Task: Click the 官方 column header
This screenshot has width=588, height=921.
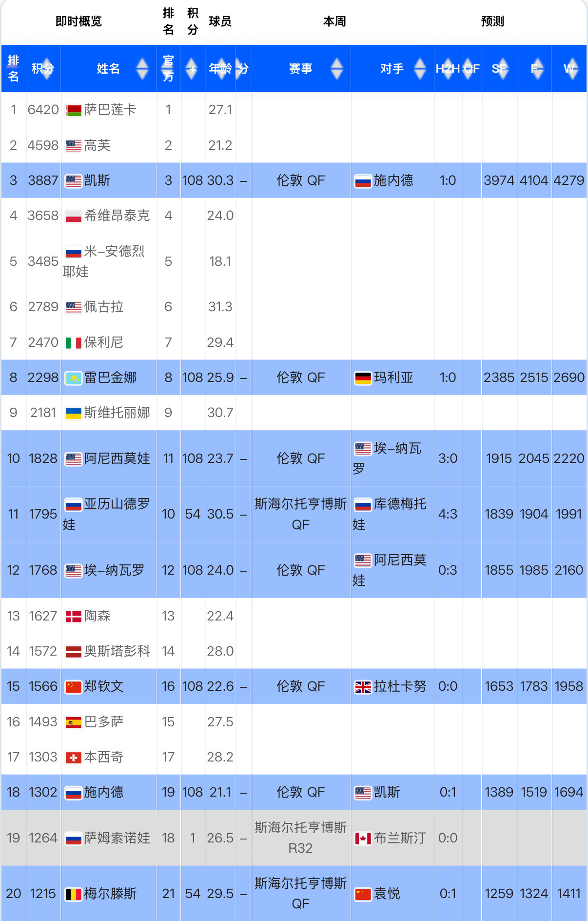Action: [x=168, y=69]
